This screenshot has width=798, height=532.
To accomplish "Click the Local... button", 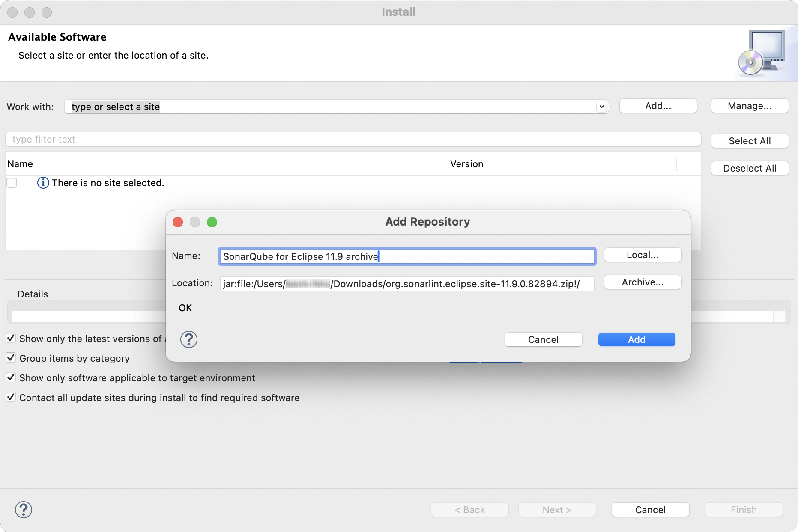I will pos(643,255).
